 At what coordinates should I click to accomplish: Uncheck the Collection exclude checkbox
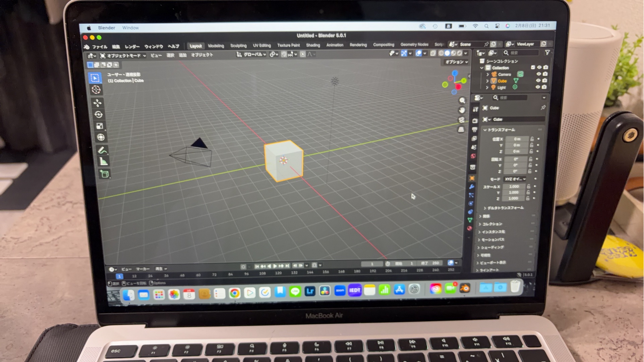coord(533,67)
